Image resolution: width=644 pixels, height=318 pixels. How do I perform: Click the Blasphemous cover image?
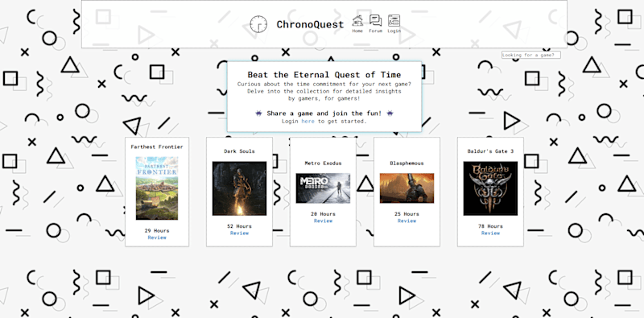(407, 188)
